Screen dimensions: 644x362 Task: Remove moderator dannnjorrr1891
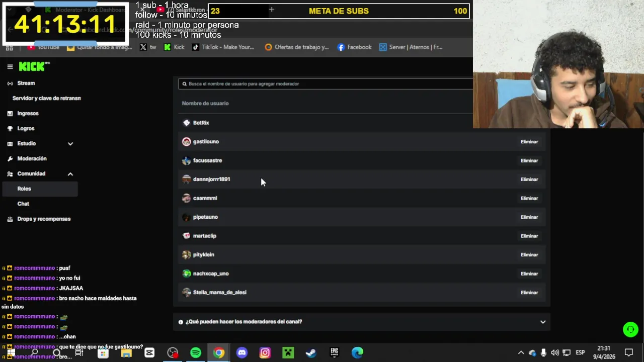(x=529, y=179)
